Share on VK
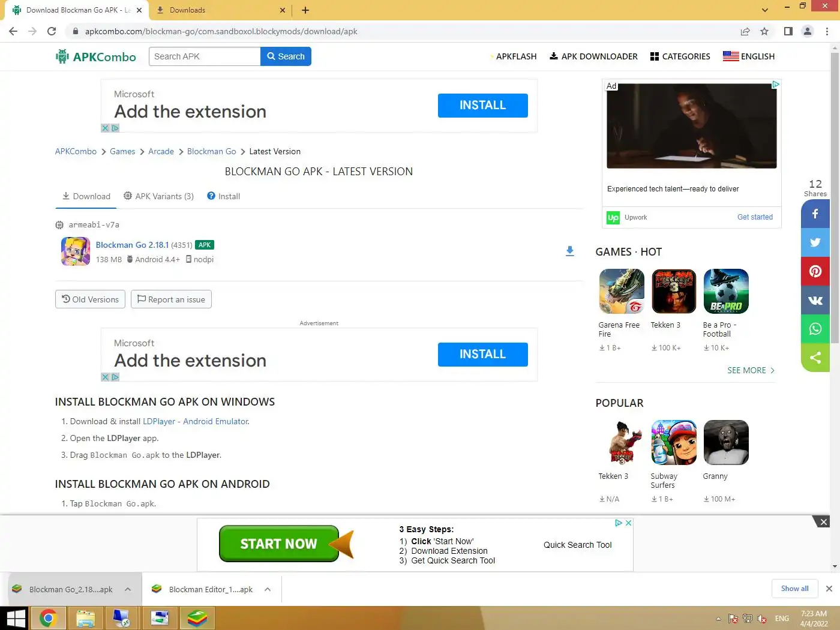Viewport: 840px width, 630px height. tap(815, 300)
